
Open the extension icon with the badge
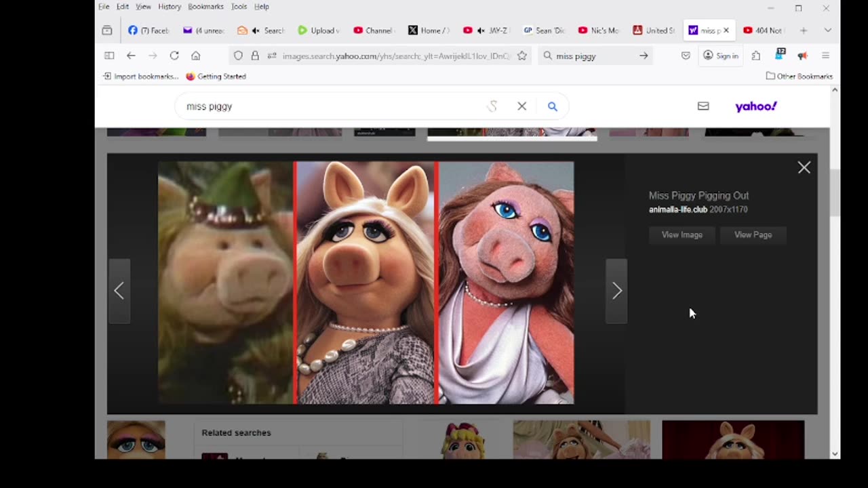tap(780, 54)
